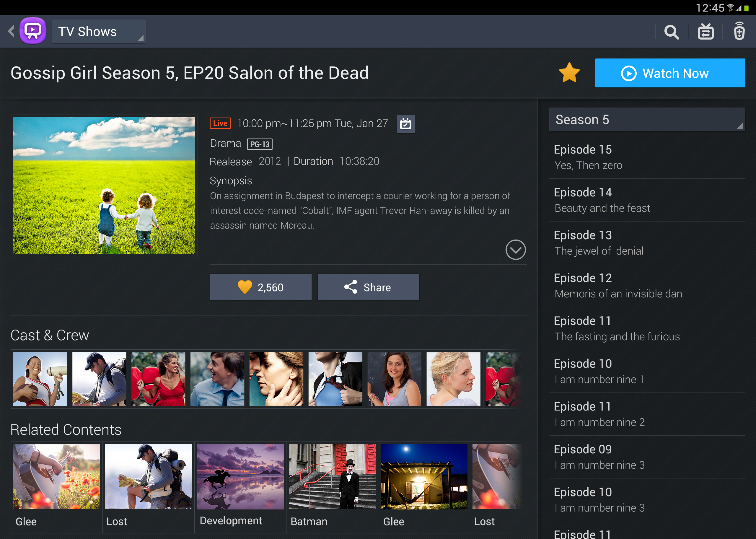Tap the Wi-Fi status icon
Screen dimensions: 756x539
(x=730, y=8)
